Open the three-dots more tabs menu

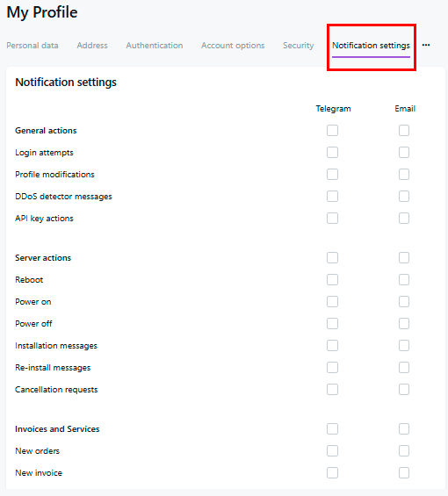pyautogui.click(x=426, y=46)
